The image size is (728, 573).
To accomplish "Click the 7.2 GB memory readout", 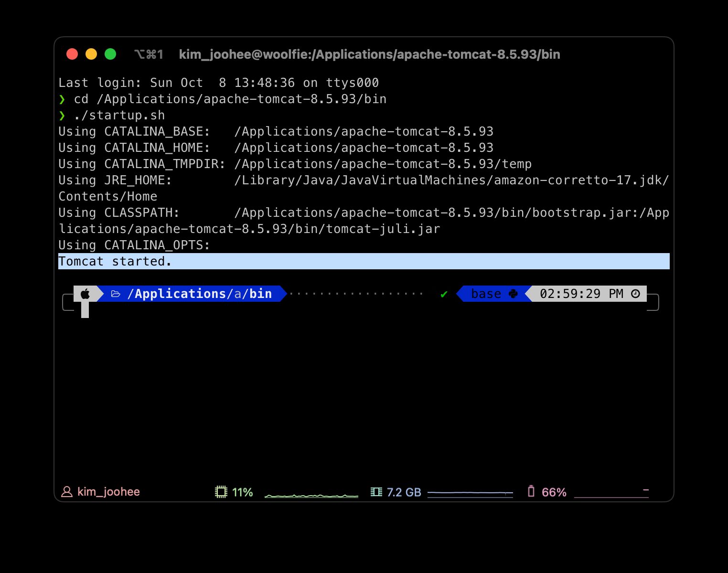I will (x=404, y=492).
